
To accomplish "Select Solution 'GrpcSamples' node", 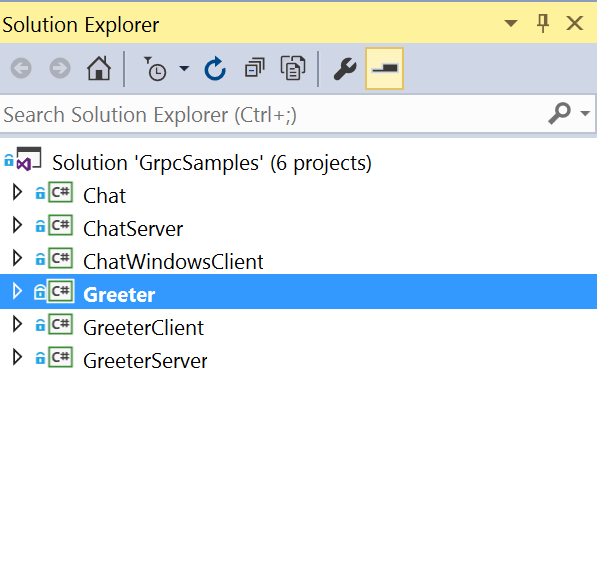I will click(x=212, y=163).
